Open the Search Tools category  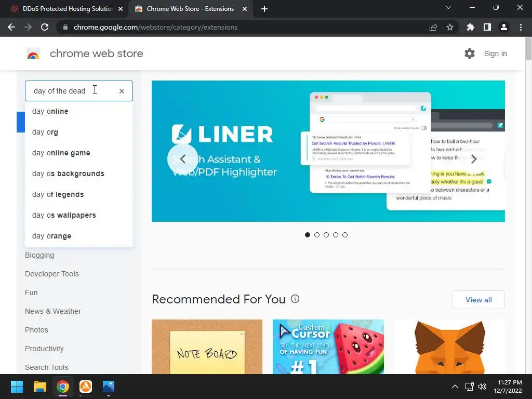pyautogui.click(x=46, y=367)
